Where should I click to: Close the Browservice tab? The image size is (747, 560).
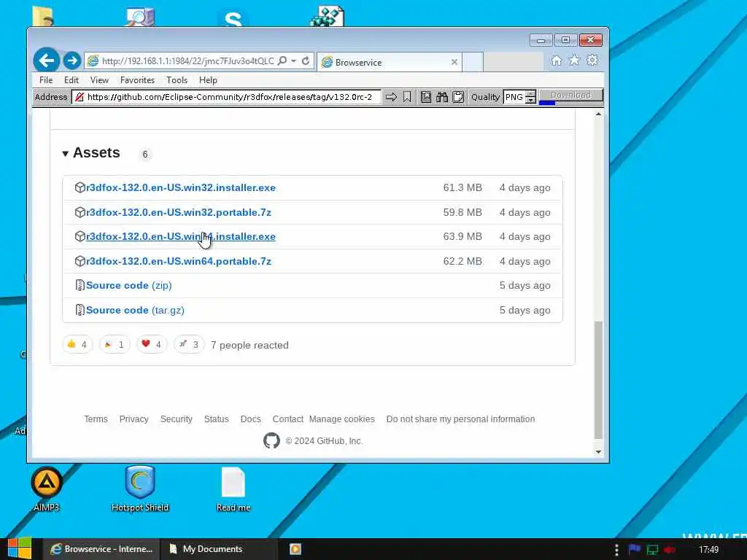click(x=454, y=62)
